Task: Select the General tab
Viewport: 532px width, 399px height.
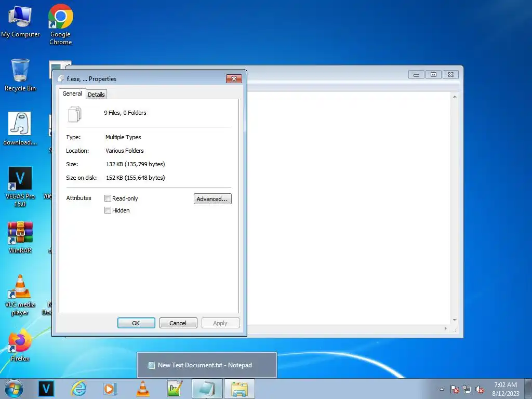Action: click(72, 94)
